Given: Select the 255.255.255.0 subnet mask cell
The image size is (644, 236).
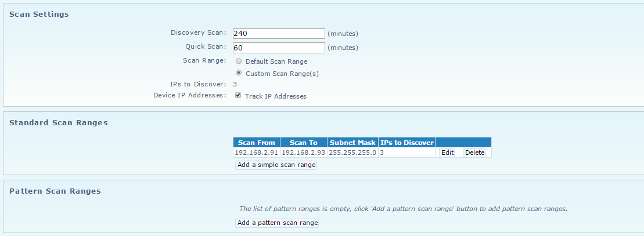Looking at the screenshot, I should 353,153.
